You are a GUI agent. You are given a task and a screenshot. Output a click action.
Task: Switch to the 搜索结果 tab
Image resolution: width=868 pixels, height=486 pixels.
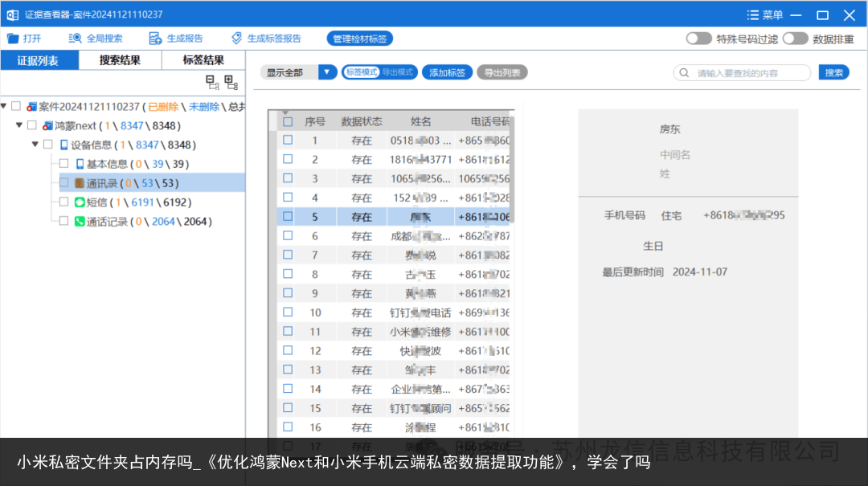tap(120, 60)
